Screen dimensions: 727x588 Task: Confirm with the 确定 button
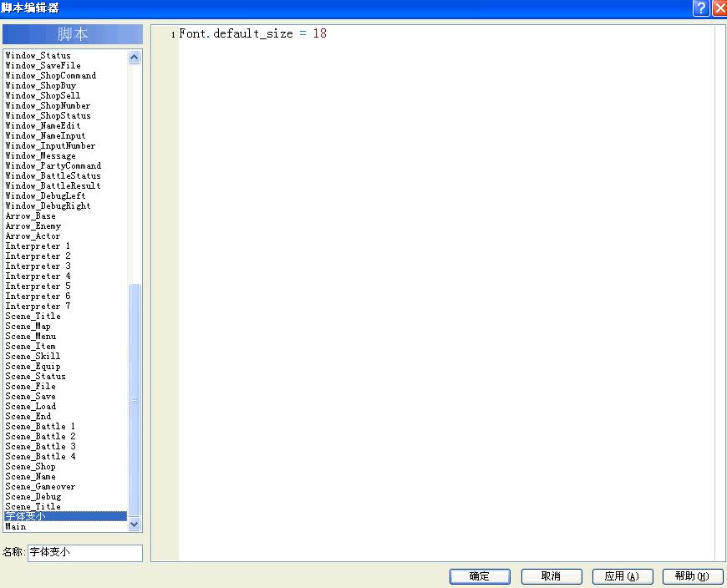480,576
